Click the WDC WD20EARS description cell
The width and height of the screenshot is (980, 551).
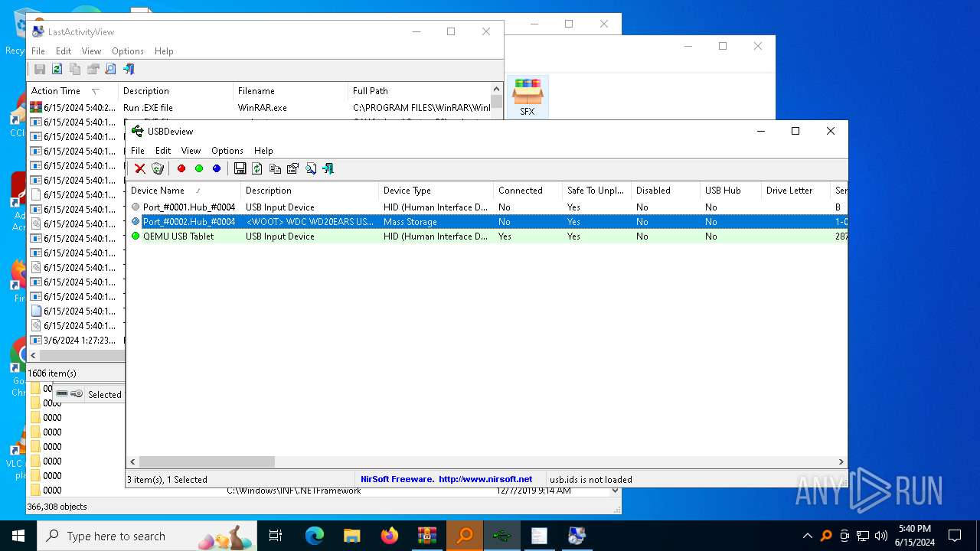[x=310, y=222]
